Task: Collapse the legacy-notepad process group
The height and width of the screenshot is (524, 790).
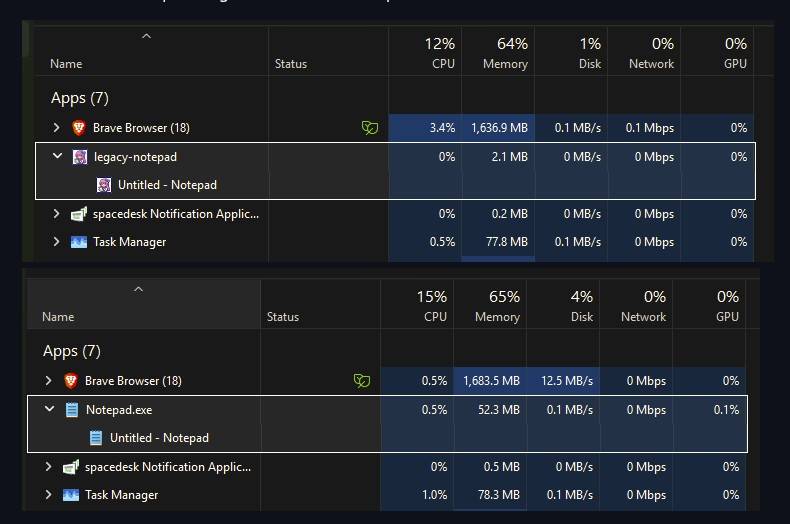Action: pos(57,157)
